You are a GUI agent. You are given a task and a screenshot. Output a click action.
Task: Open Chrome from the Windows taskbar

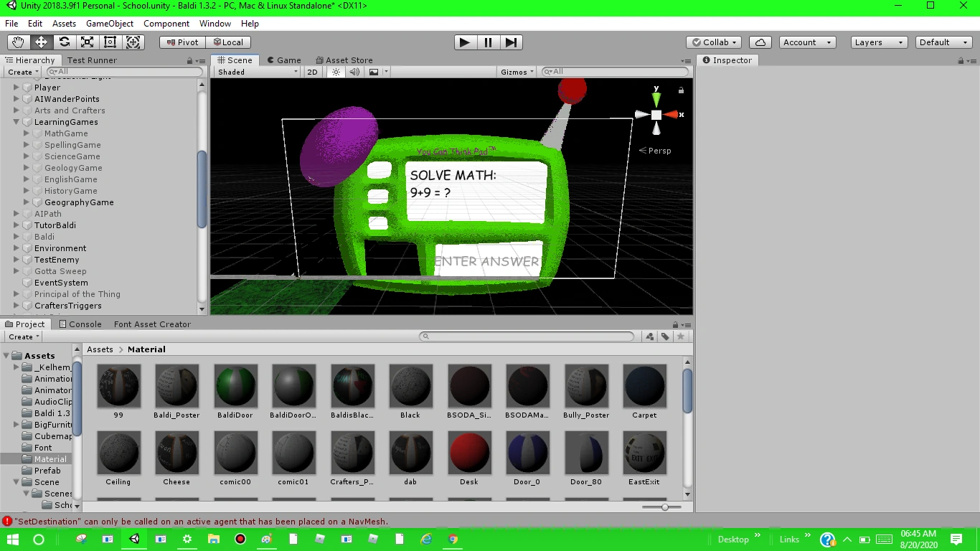point(453,539)
